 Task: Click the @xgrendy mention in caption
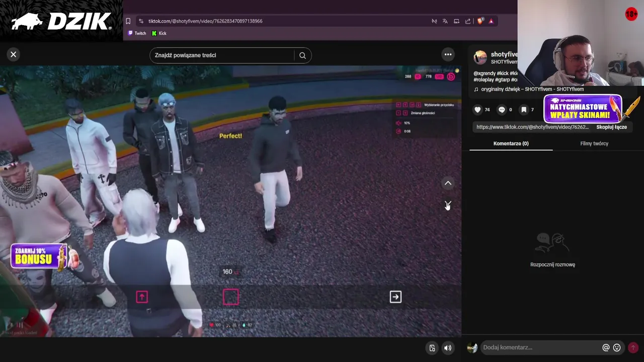[x=485, y=73]
